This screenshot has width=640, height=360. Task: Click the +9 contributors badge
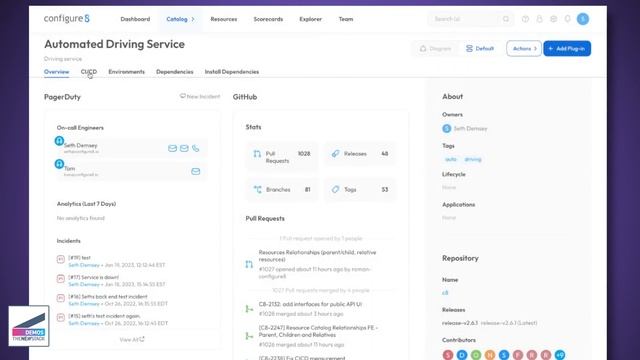(560, 355)
